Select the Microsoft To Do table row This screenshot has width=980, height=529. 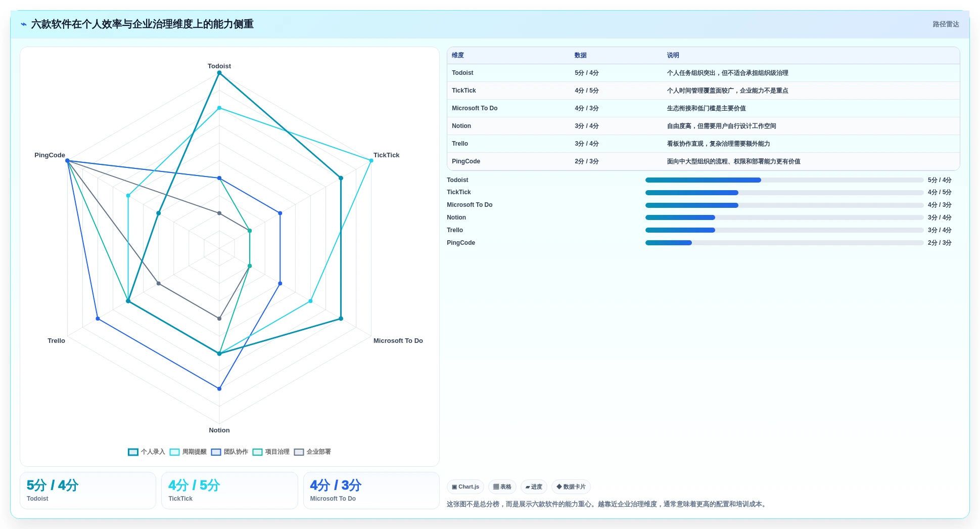704,108
